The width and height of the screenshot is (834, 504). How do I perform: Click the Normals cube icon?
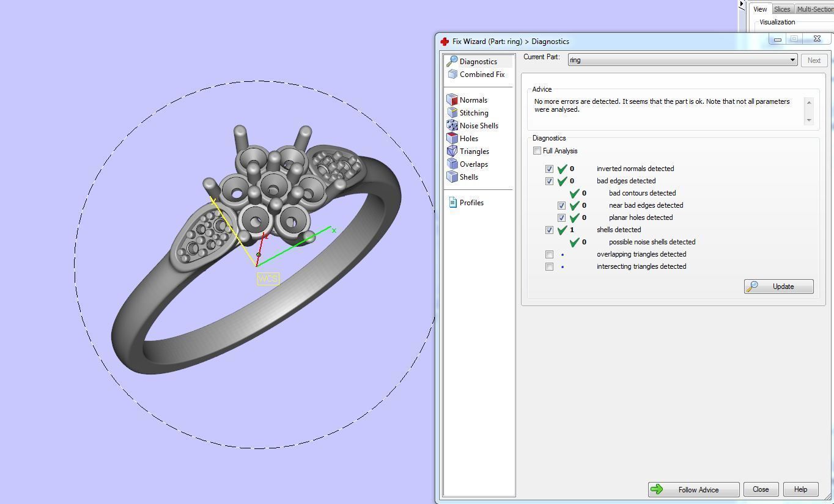[452, 100]
